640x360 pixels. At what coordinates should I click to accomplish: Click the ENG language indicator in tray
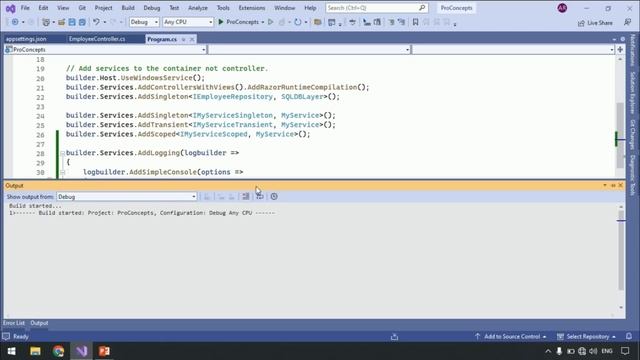[x=607, y=351]
